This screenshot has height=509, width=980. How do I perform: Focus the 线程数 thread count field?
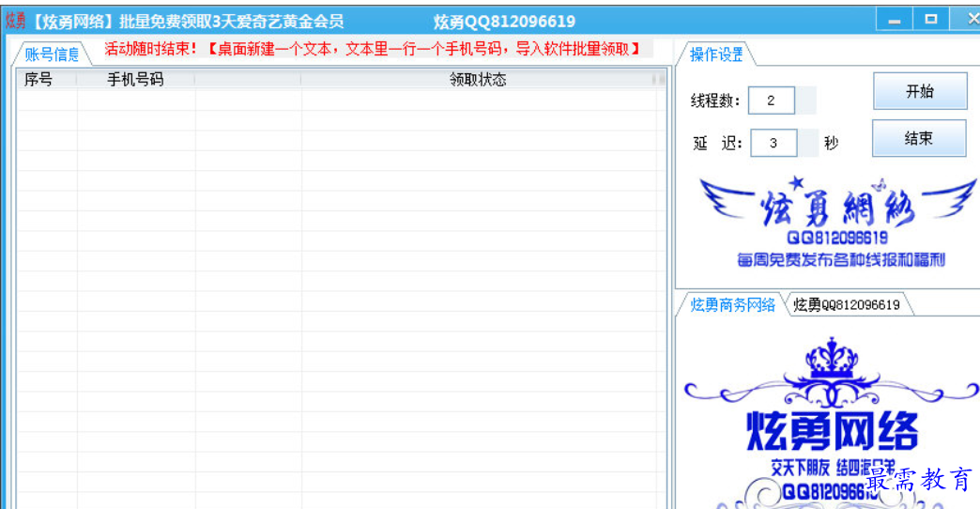pyautogui.click(x=772, y=100)
